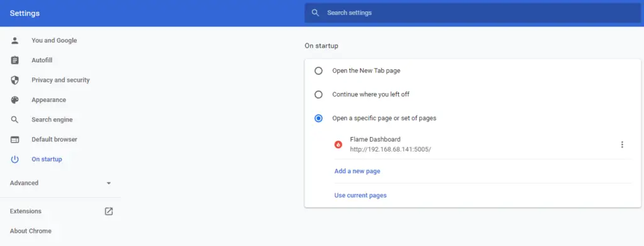
Task: Click the Appearance palette icon
Action: 15,100
